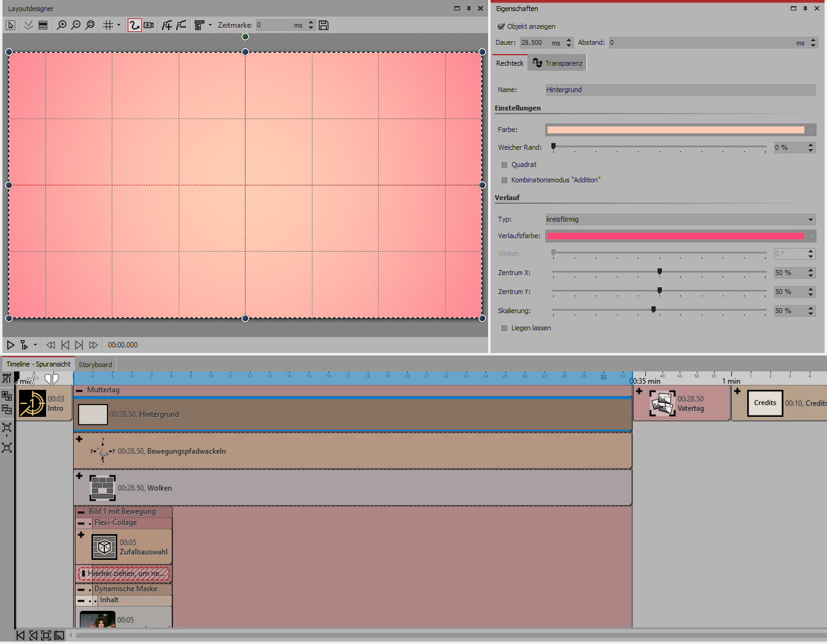Expand the Wolken track with plus icon
The width and height of the screenshot is (827, 644).
tap(79, 476)
